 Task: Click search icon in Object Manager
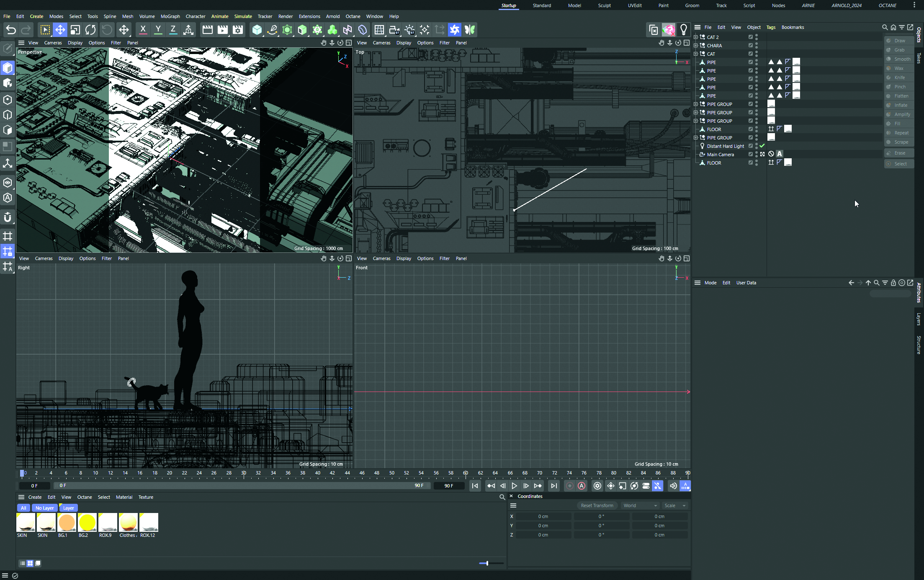885,27
